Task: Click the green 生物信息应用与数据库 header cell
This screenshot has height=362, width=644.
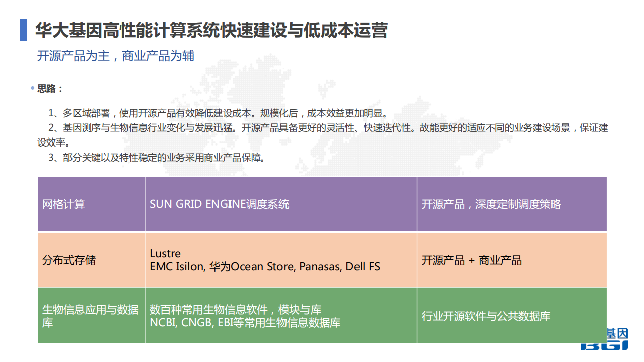Action: tap(91, 317)
